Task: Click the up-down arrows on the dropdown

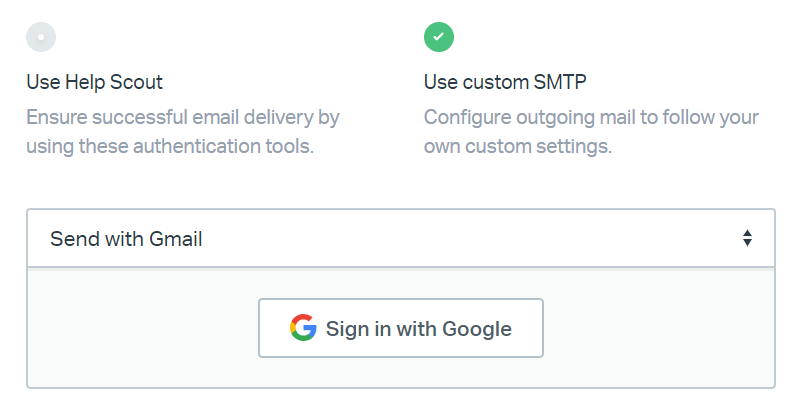Action: 746,239
